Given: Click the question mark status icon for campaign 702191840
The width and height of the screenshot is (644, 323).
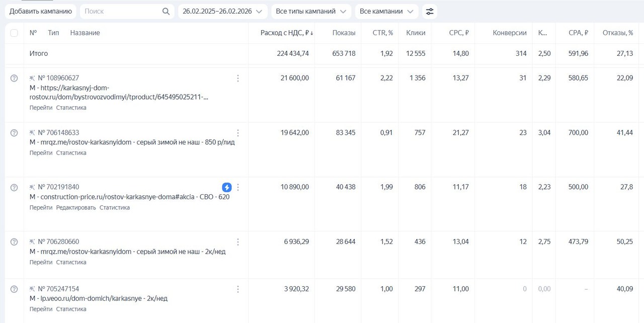Looking at the screenshot, I should 14,187.
